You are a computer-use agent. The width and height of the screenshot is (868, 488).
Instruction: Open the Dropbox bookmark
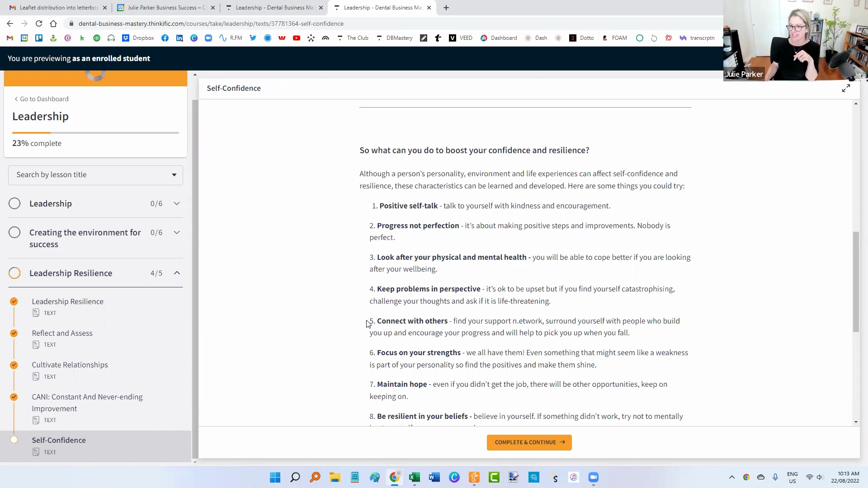[138, 38]
